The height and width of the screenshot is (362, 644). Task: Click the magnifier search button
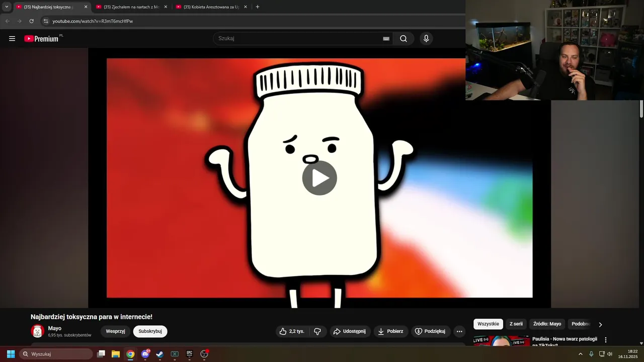[404, 39]
